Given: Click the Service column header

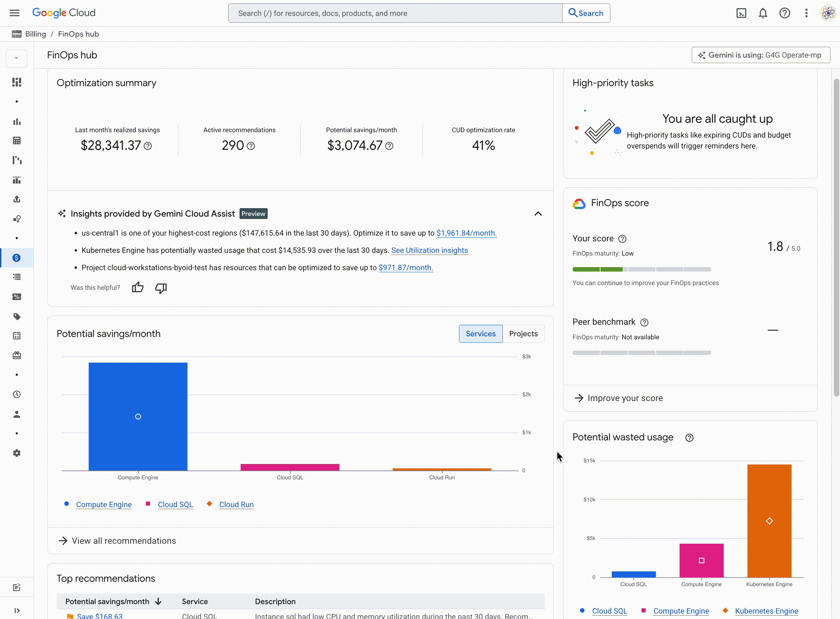Looking at the screenshot, I should (x=195, y=602).
